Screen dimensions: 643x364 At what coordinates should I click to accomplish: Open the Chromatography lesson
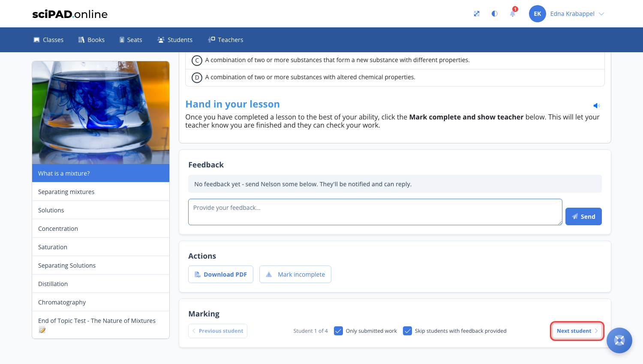point(101,302)
